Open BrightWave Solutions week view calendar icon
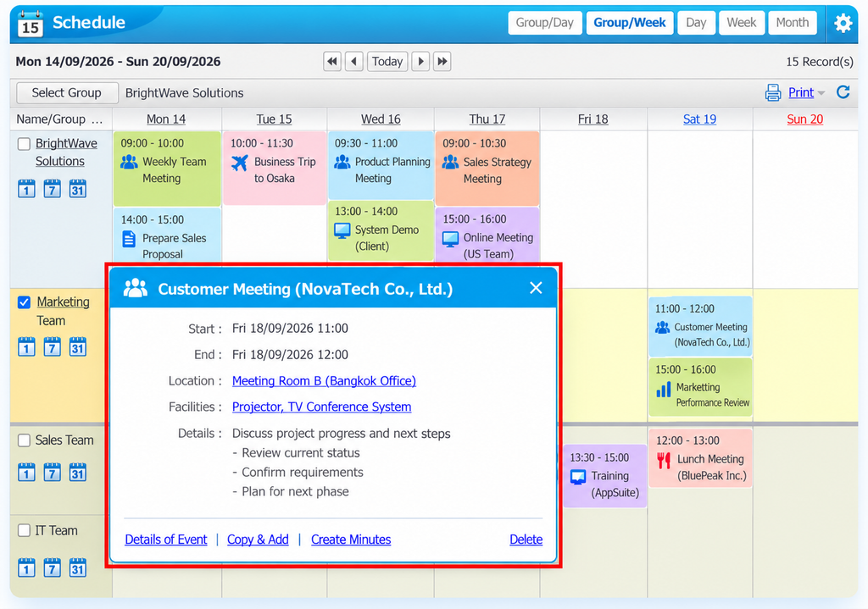This screenshot has width=868, height=609. [52, 189]
